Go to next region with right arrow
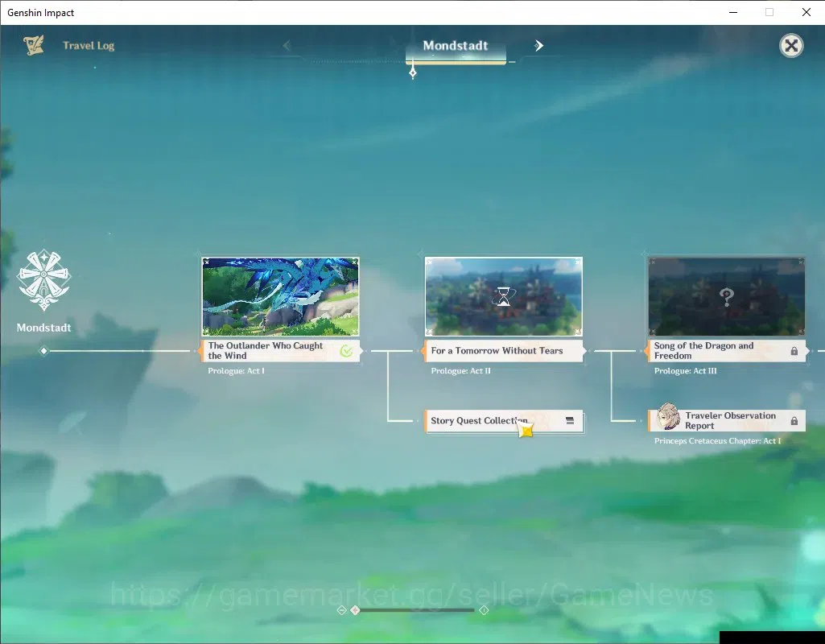This screenshot has width=825, height=644. [538, 46]
